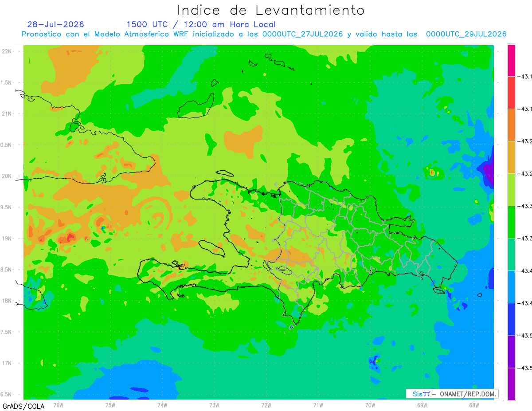The width and height of the screenshot is (532, 411).
Task: Click the '8.5N' latitude label
Action: [x=6, y=270]
